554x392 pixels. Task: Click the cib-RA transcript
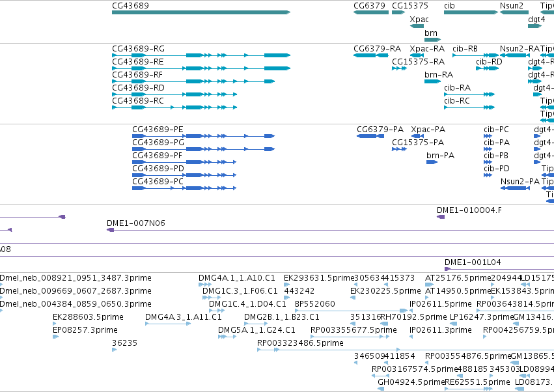(x=469, y=94)
